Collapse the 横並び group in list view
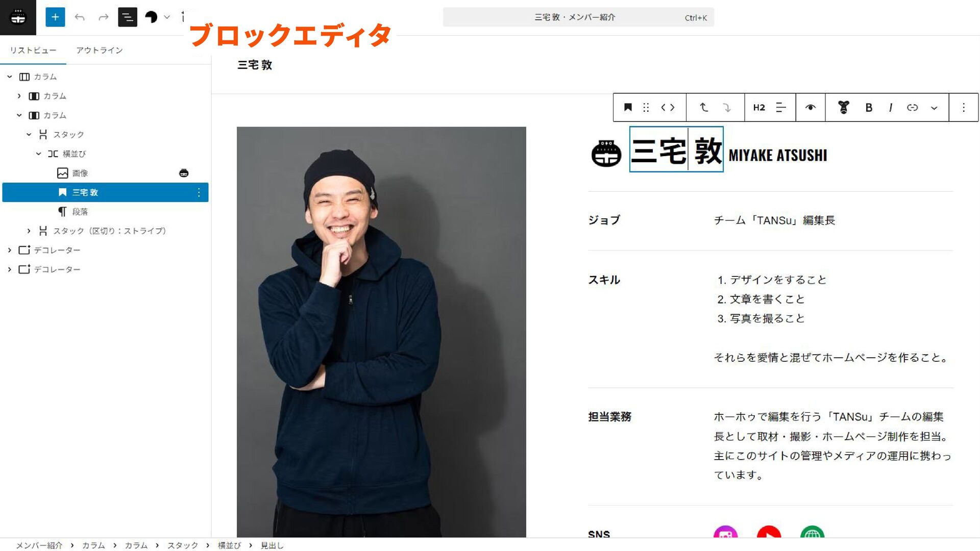Image resolution: width=980 pixels, height=551 pixels. (38, 154)
